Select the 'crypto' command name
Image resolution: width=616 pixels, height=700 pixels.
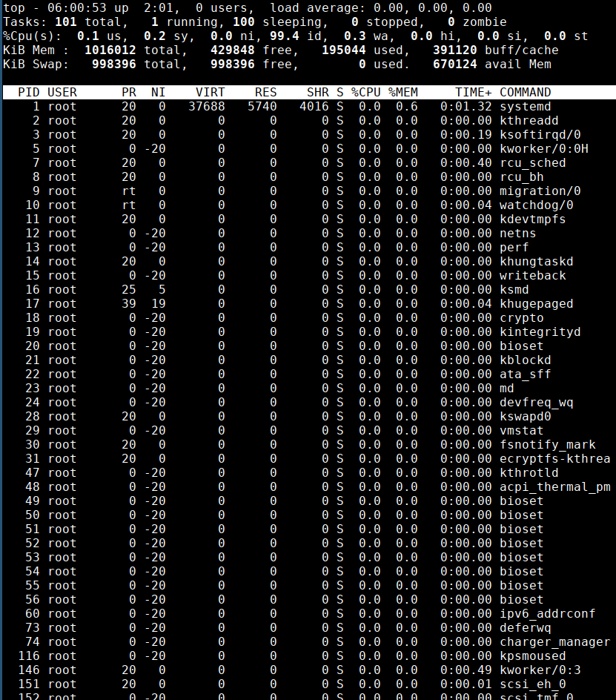521,318
